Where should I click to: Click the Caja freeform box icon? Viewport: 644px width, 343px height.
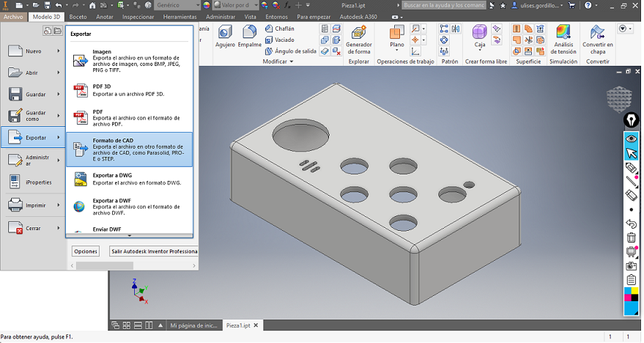coord(479,32)
